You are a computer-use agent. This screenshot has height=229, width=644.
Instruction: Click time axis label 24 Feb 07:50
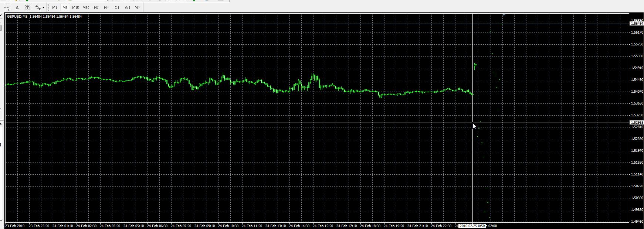point(181,226)
